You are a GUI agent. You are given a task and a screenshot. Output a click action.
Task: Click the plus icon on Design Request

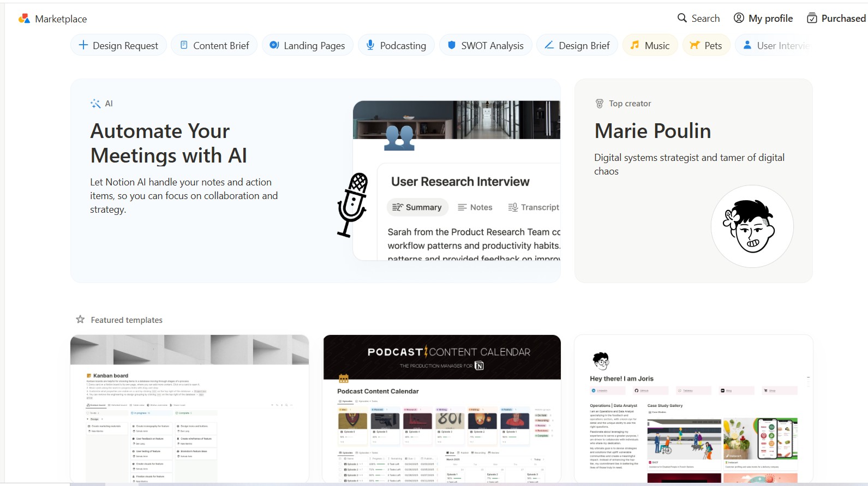point(83,45)
